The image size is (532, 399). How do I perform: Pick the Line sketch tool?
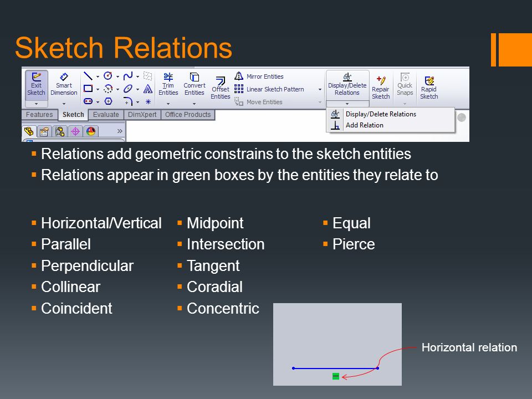tap(88, 76)
